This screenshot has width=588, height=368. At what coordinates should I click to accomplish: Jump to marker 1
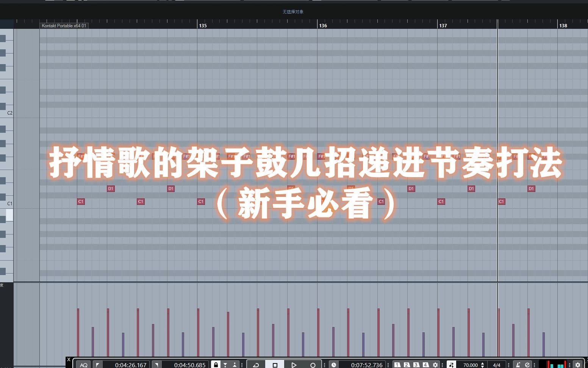[x=397, y=365]
